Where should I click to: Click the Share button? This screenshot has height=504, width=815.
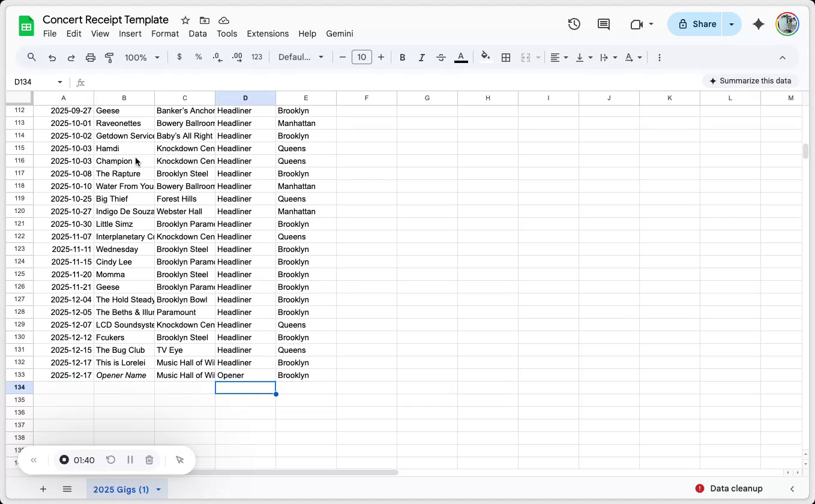[x=696, y=24]
